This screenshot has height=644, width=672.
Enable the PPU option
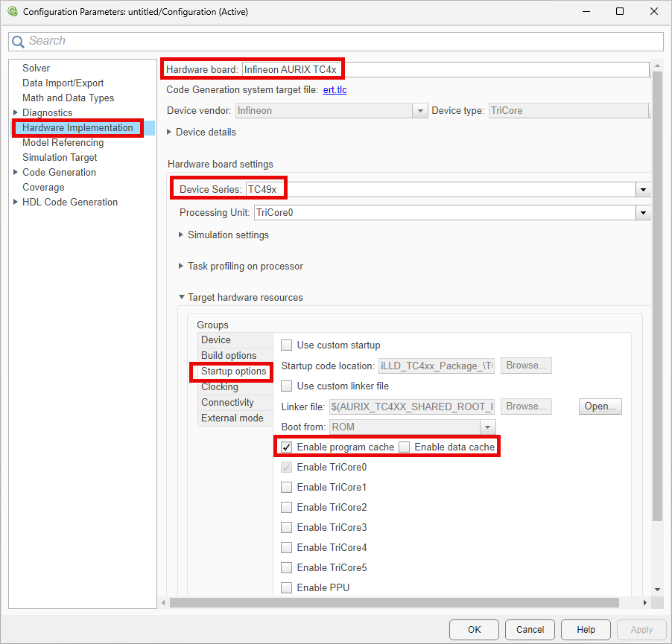point(286,587)
